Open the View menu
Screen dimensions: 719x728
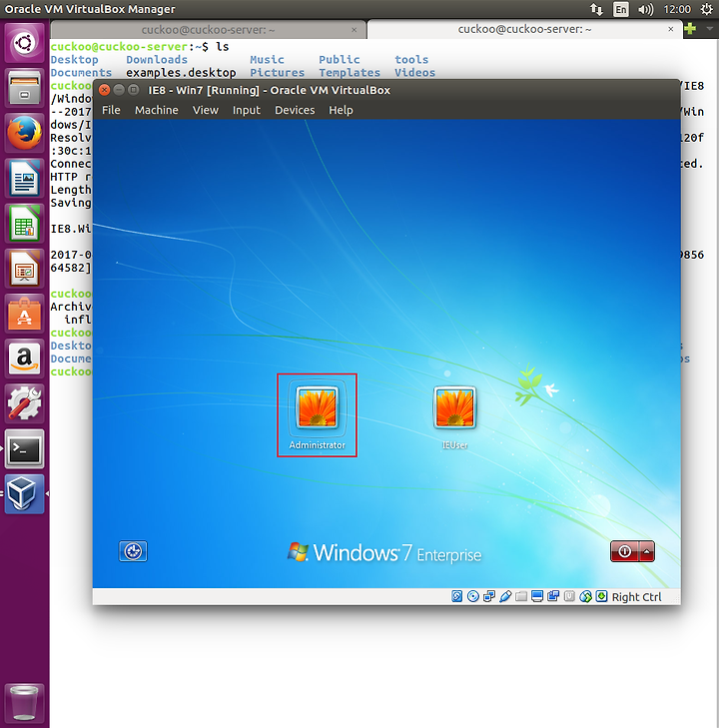tap(205, 110)
